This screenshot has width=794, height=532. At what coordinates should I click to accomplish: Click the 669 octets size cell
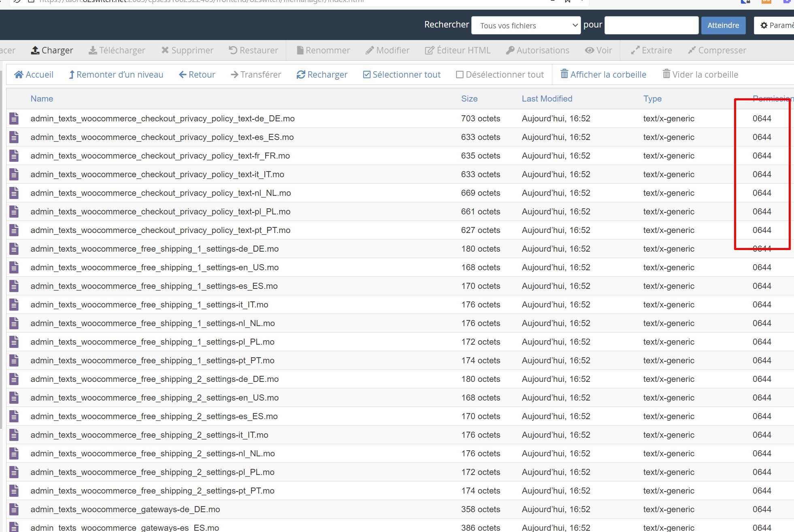[481, 193]
